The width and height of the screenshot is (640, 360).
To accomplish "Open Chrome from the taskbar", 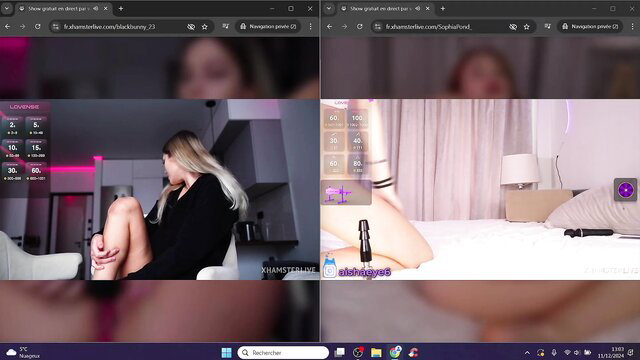I will coord(395,352).
